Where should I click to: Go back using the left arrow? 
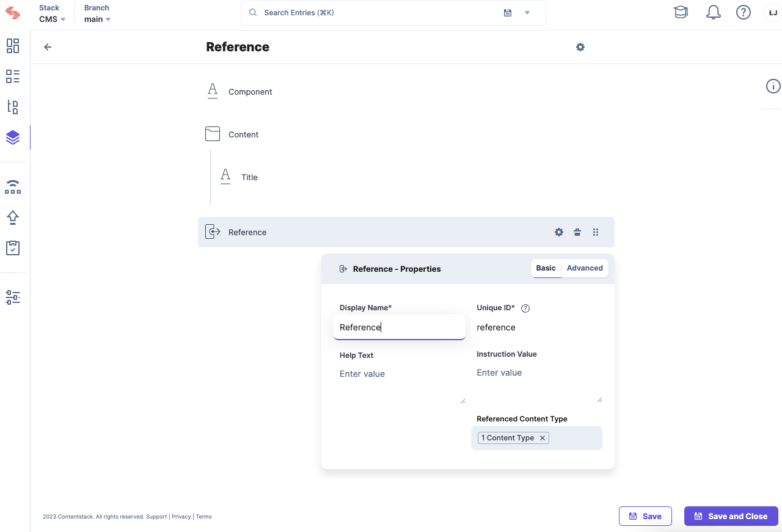point(48,47)
